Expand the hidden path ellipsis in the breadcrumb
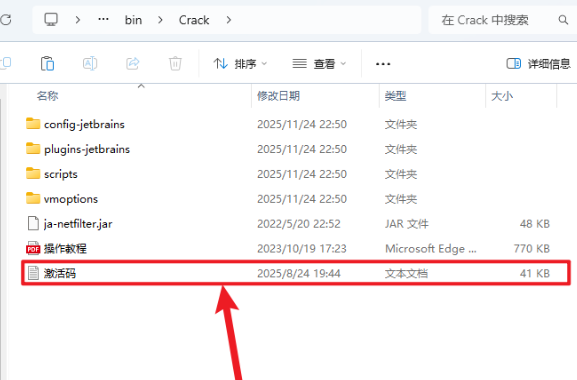This screenshot has height=380, width=577. coord(103,19)
